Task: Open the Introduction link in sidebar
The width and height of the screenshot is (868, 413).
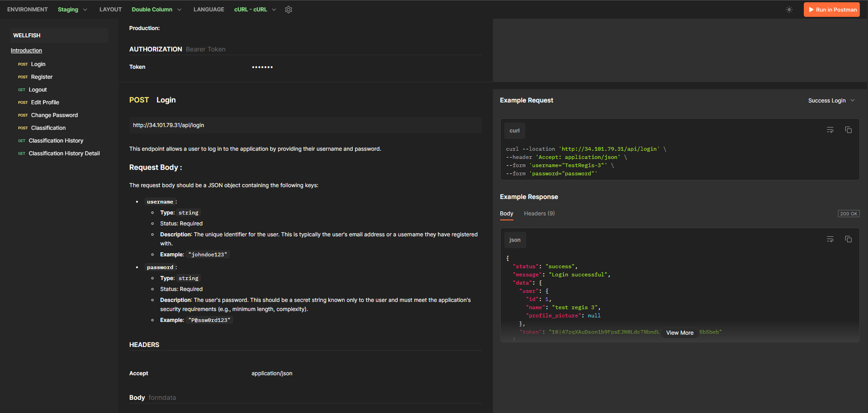Action: coord(26,51)
